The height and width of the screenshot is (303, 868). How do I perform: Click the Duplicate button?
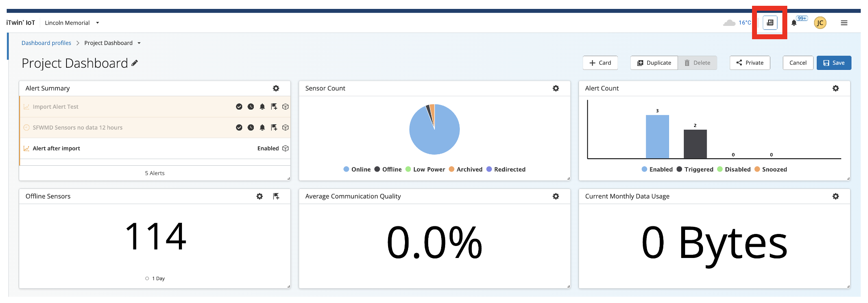[x=654, y=63]
